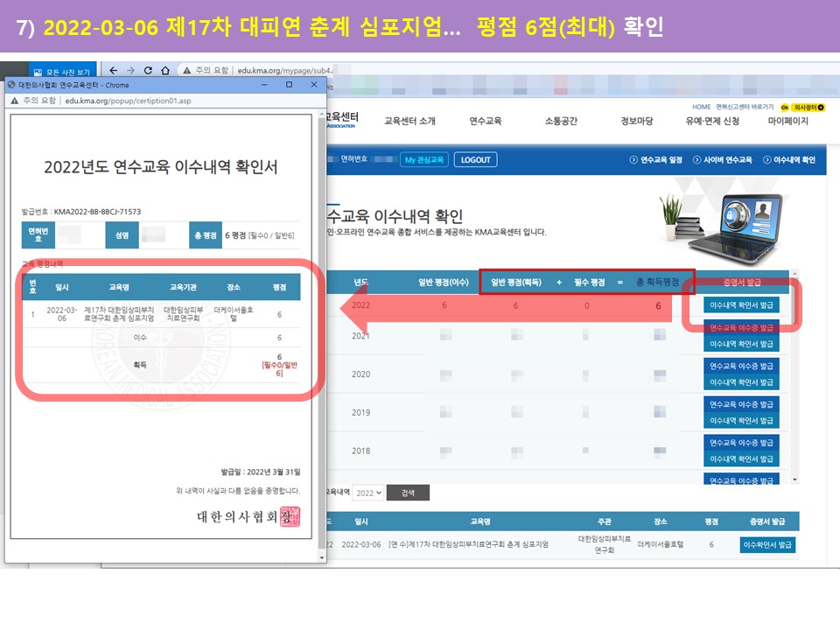Click 이수내역 확인서 발급 for 2022

pos(740,305)
